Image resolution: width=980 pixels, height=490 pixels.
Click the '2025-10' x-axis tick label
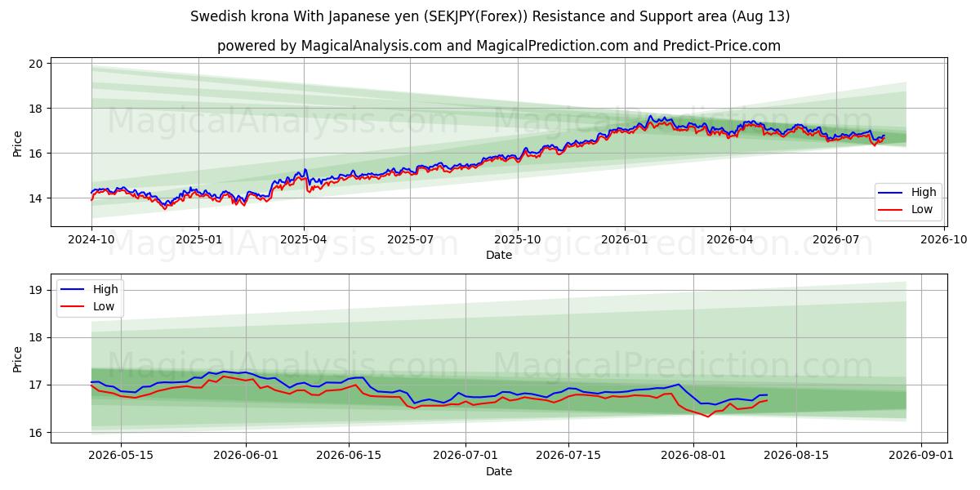[517, 240]
